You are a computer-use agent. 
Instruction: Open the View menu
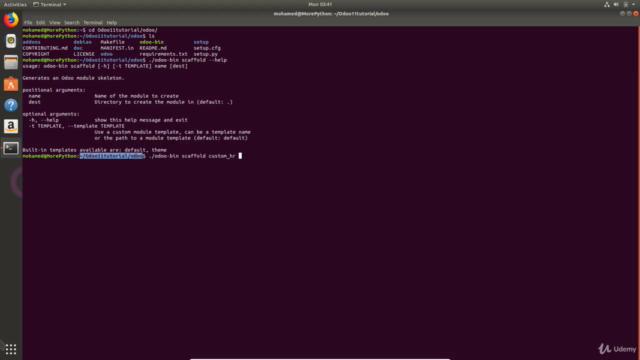pyautogui.click(x=55, y=23)
